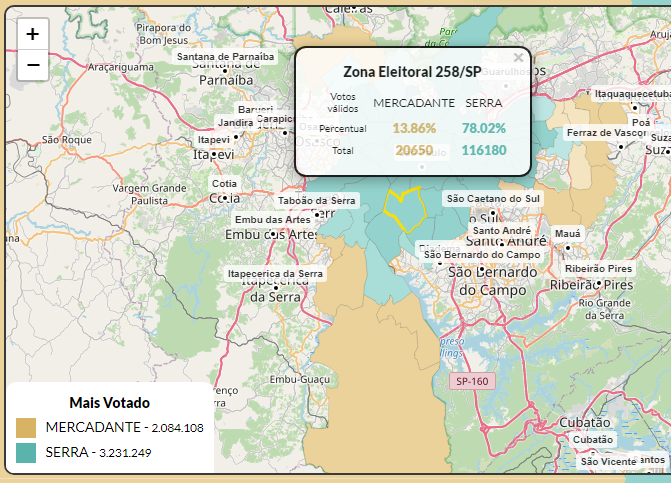Click the Araçariguama map label
Viewport: 671px width, 483px height.
[x=121, y=67]
